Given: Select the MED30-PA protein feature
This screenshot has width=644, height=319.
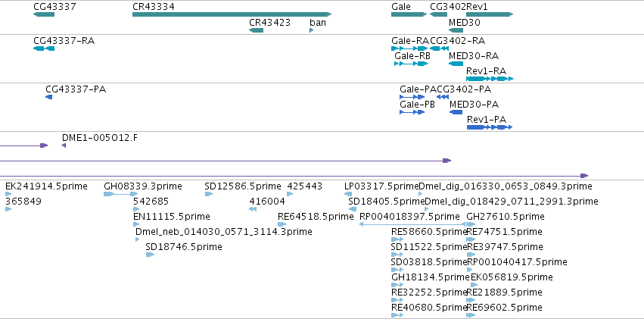Looking at the screenshot, I should 456,112.
